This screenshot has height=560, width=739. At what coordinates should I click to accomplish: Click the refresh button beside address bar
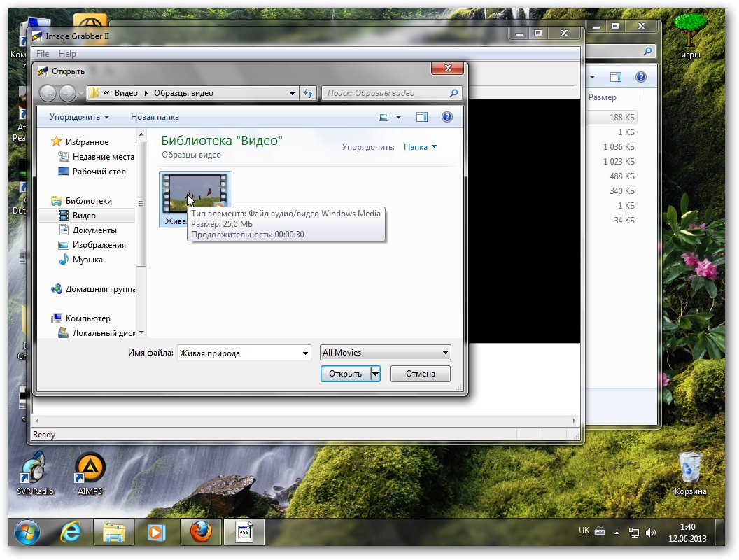pyautogui.click(x=308, y=93)
